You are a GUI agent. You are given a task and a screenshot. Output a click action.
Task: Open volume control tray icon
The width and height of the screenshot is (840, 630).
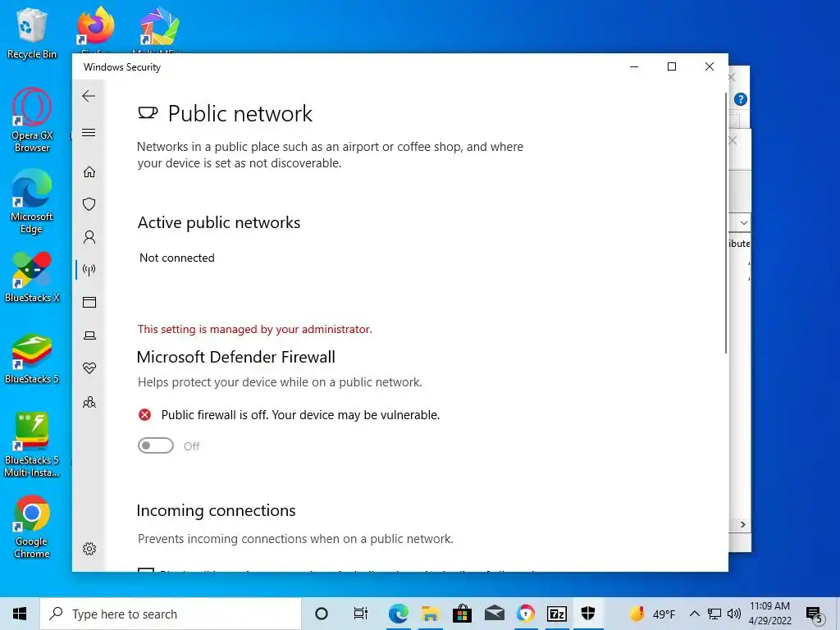(x=734, y=614)
